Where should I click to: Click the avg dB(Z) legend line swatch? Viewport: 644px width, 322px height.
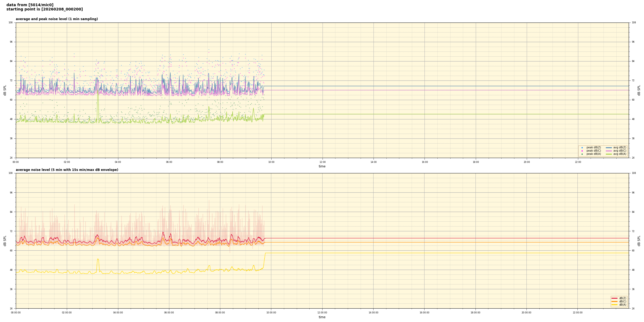click(x=609, y=148)
